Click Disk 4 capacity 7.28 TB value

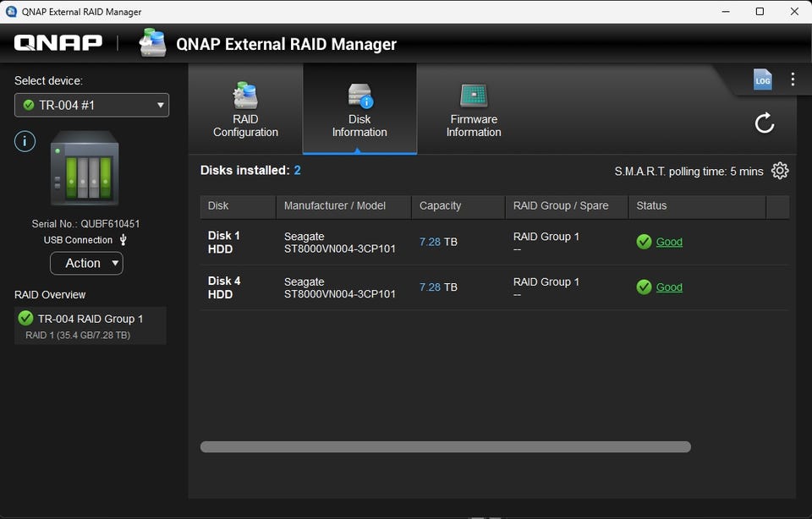coord(438,287)
